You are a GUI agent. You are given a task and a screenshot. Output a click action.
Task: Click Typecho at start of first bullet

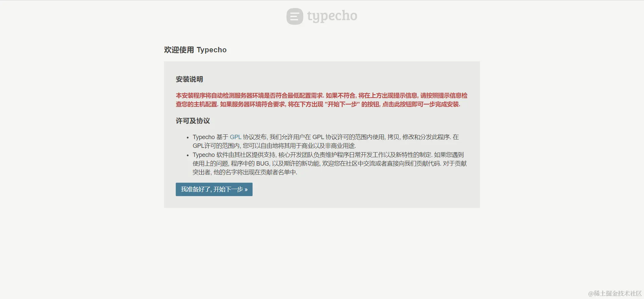204,137
